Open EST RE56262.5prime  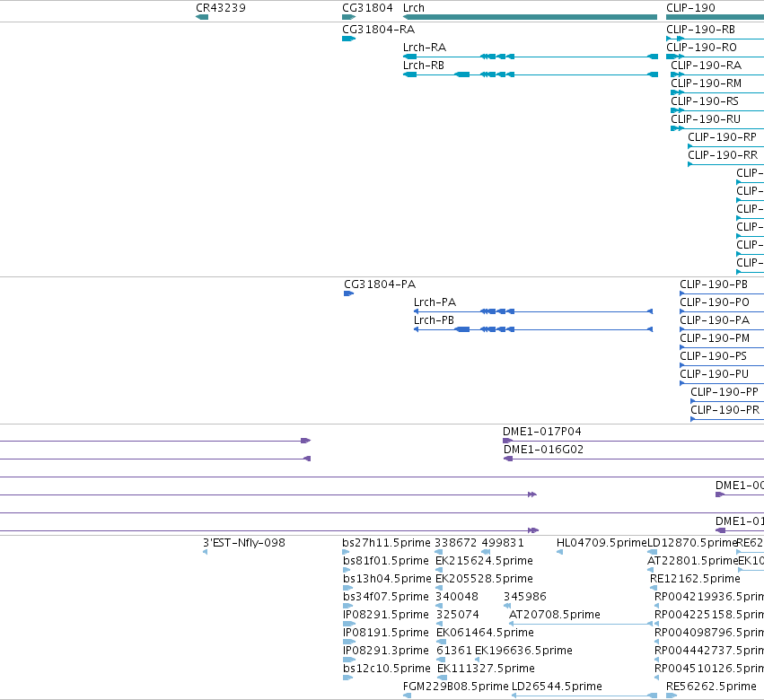click(x=711, y=687)
